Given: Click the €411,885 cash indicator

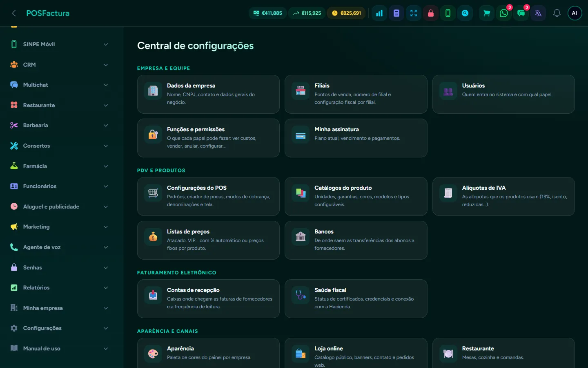Looking at the screenshot, I should [x=268, y=13].
